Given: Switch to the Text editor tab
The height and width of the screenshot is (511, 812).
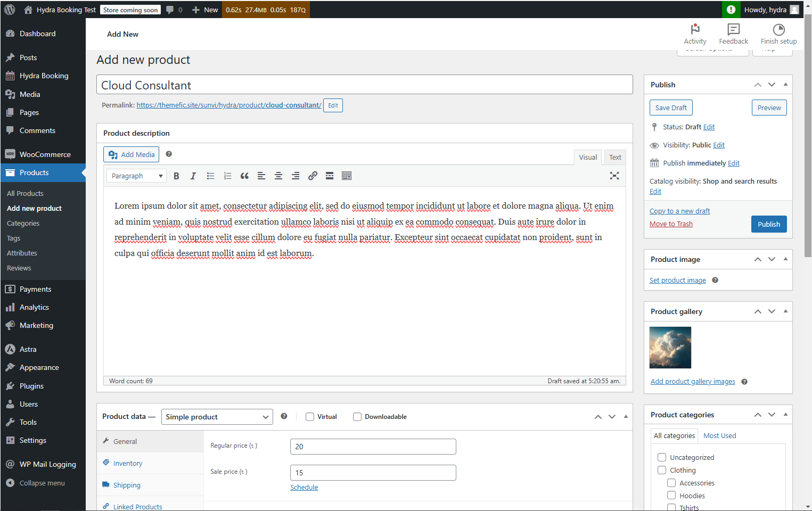Looking at the screenshot, I should tap(614, 157).
